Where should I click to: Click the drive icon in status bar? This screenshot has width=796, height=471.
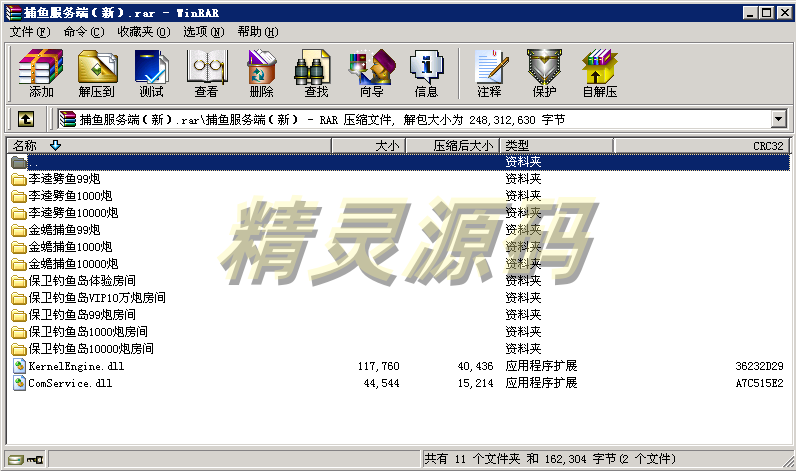[16, 459]
